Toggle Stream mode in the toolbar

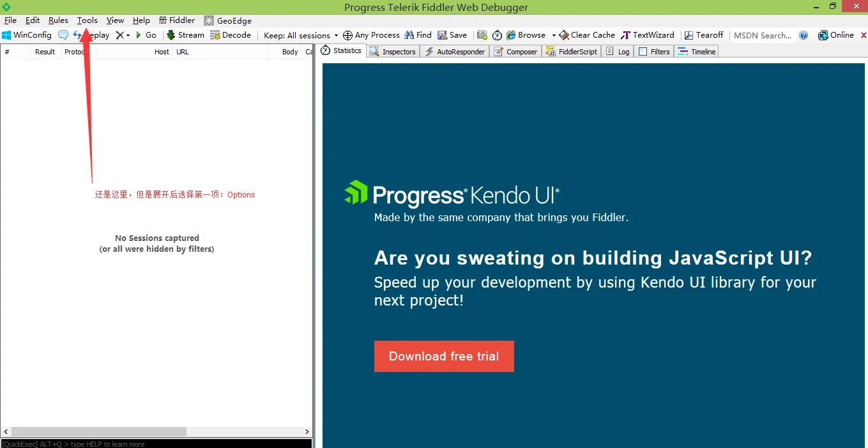pos(185,35)
